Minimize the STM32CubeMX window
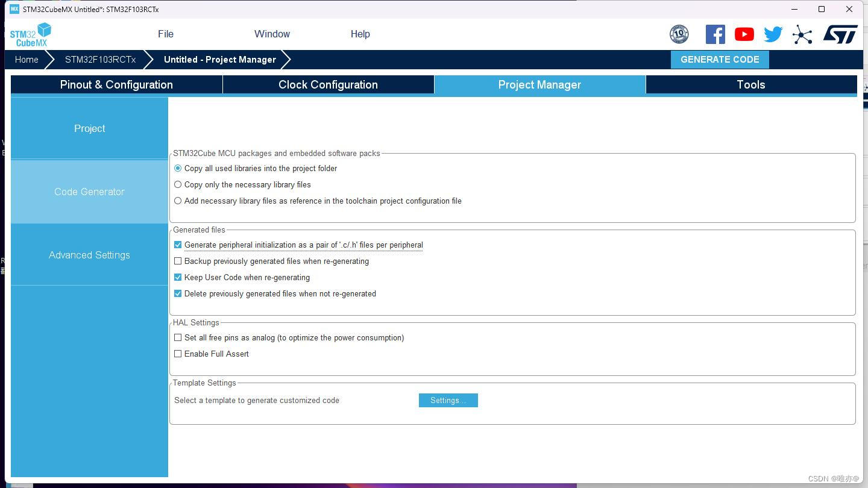Image resolution: width=868 pixels, height=488 pixels. coord(794,9)
